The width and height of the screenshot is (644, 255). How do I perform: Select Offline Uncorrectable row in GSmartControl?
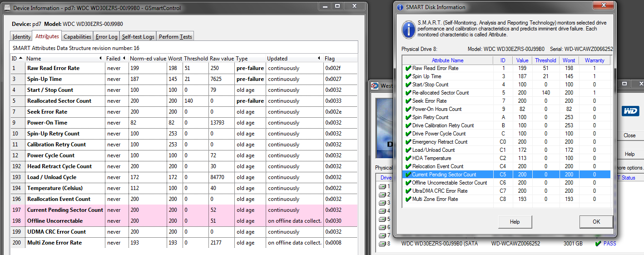click(184, 221)
